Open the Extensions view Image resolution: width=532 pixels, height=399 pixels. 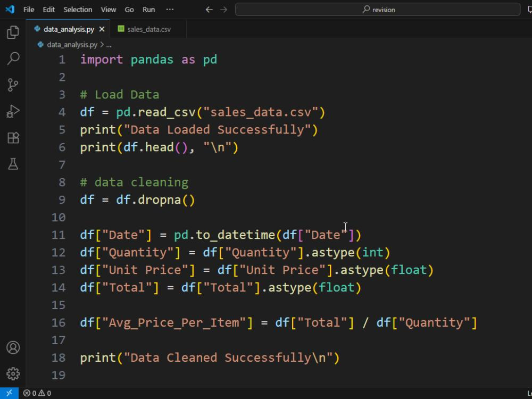click(13, 138)
